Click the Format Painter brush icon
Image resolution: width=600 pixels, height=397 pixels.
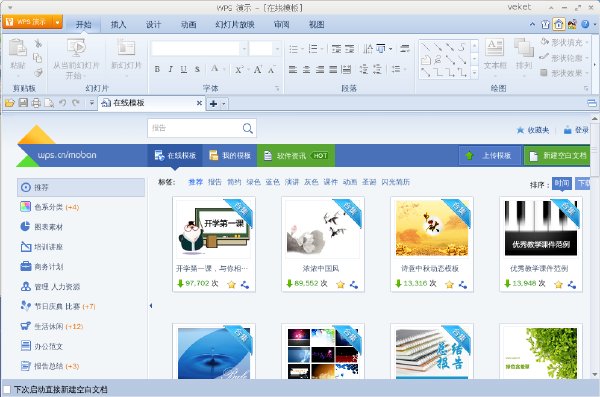pyautogui.click(x=38, y=72)
